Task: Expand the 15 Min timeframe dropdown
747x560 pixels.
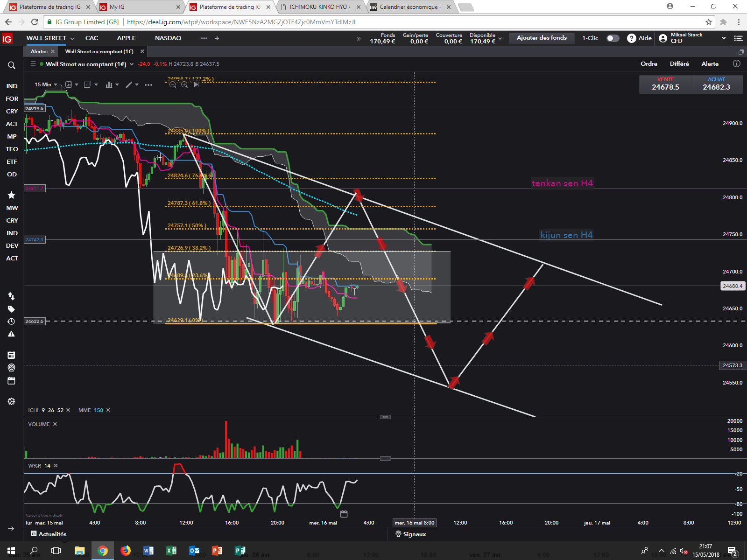Action: pos(46,84)
